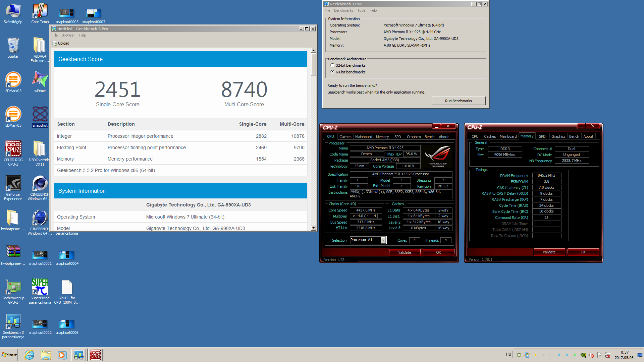Open the GPUPI_for CPU_100M file icon

click(x=67, y=291)
